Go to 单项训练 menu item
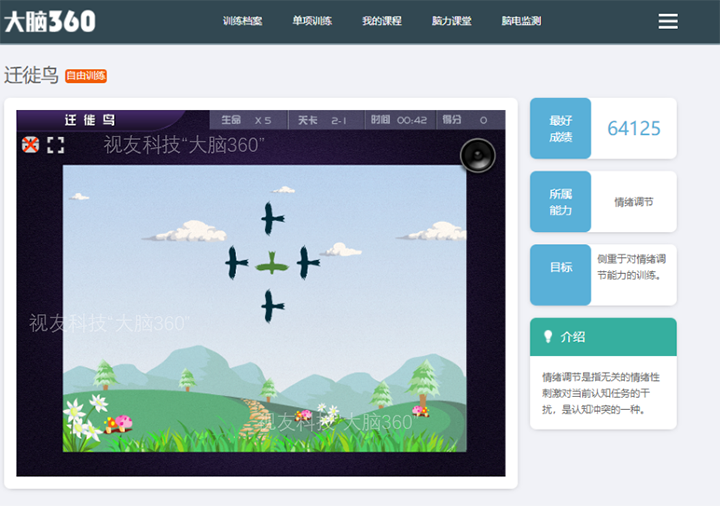The image size is (720, 506). click(x=312, y=21)
